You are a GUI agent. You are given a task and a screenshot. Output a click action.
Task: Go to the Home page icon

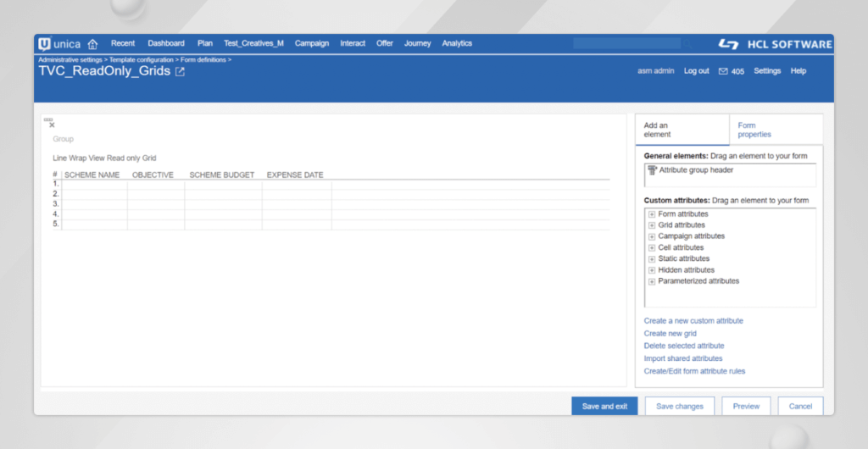click(93, 44)
